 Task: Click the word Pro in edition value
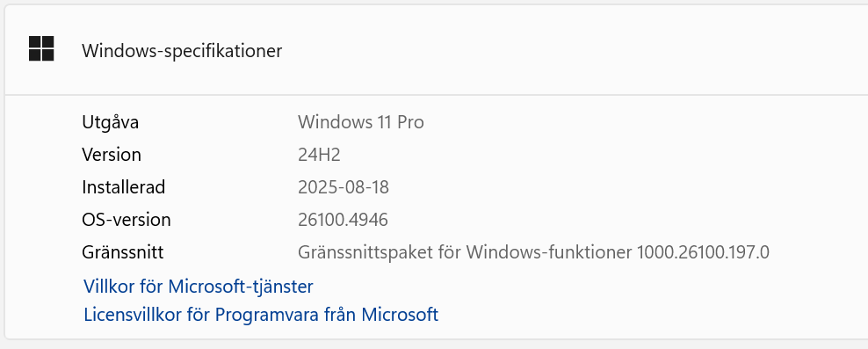coord(410,122)
